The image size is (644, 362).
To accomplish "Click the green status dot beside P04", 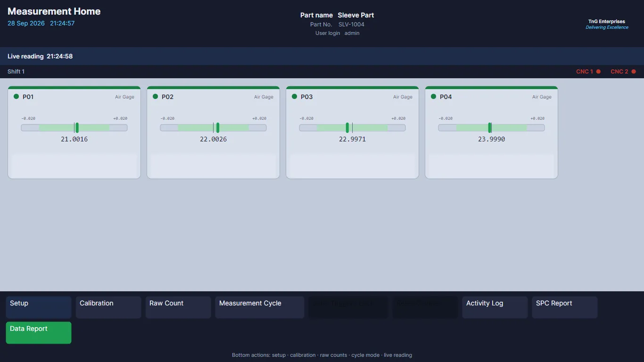I will (434, 97).
